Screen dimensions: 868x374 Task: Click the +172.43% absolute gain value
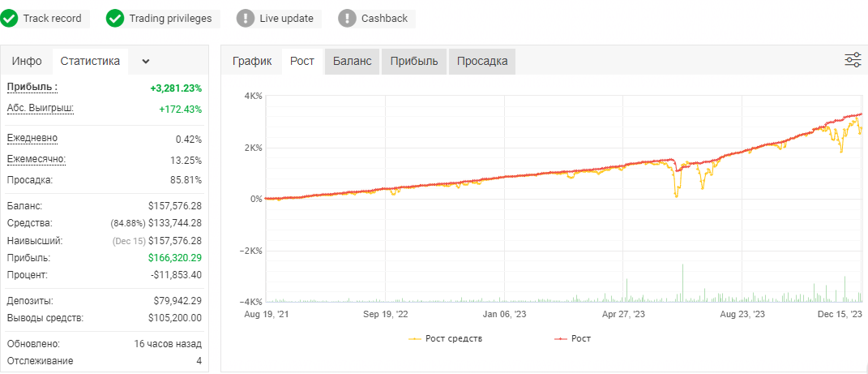[181, 110]
